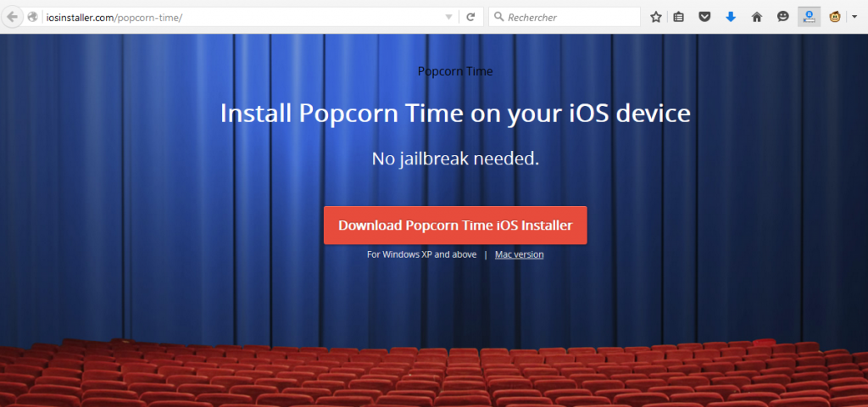This screenshot has height=407, width=868.
Task: Go to the Firefox home page icon
Action: 757,17
